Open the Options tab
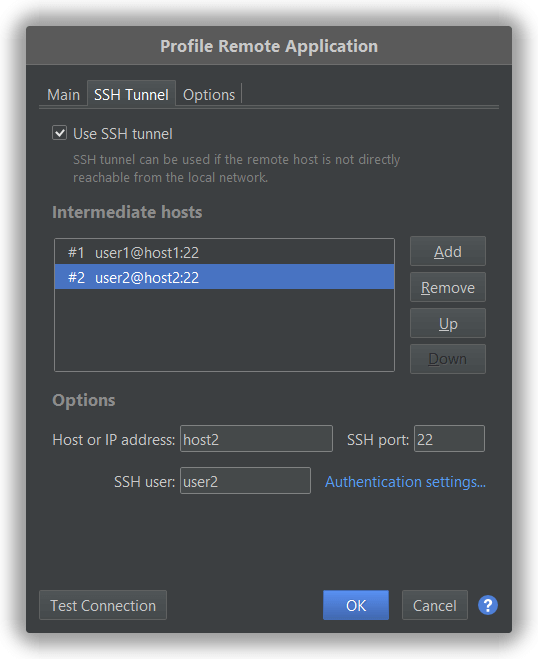 click(209, 95)
